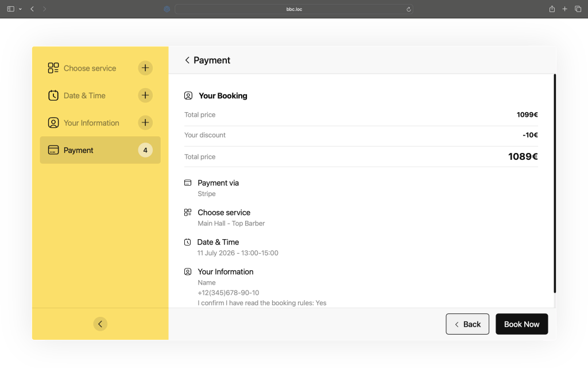The image size is (588, 368).
Task: Click the booking summary vertical scrollbar
Action: [x=555, y=183]
